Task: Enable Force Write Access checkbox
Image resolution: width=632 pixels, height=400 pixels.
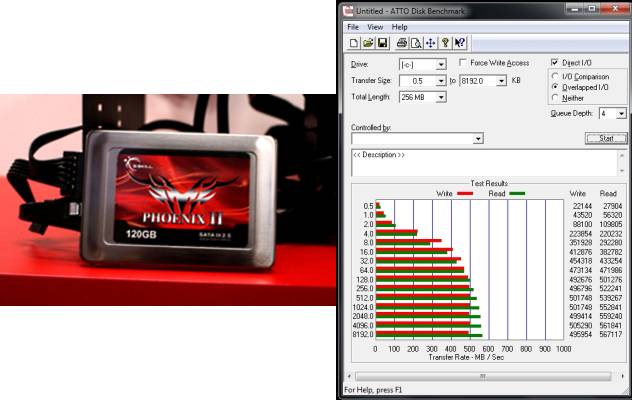Action: [x=463, y=62]
